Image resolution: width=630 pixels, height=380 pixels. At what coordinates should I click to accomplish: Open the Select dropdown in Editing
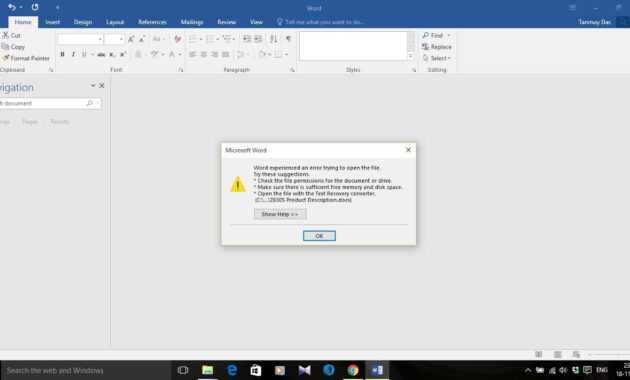tap(437, 58)
